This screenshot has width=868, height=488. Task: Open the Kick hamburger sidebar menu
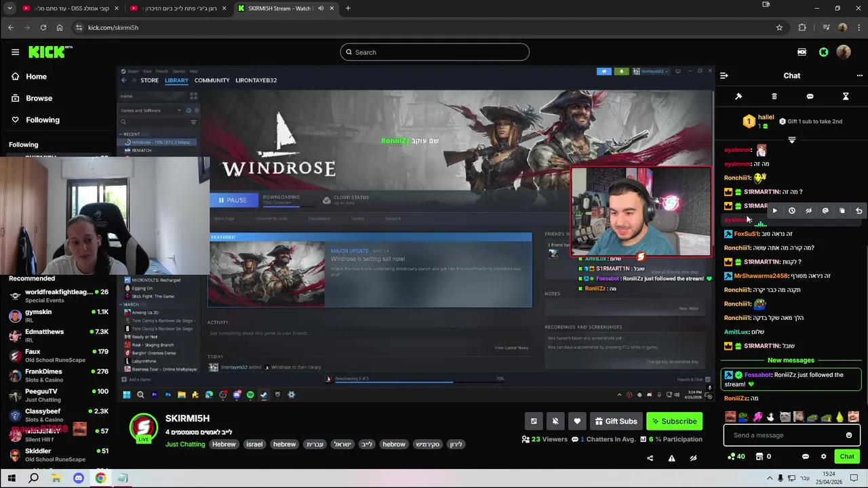tap(15, 52)
